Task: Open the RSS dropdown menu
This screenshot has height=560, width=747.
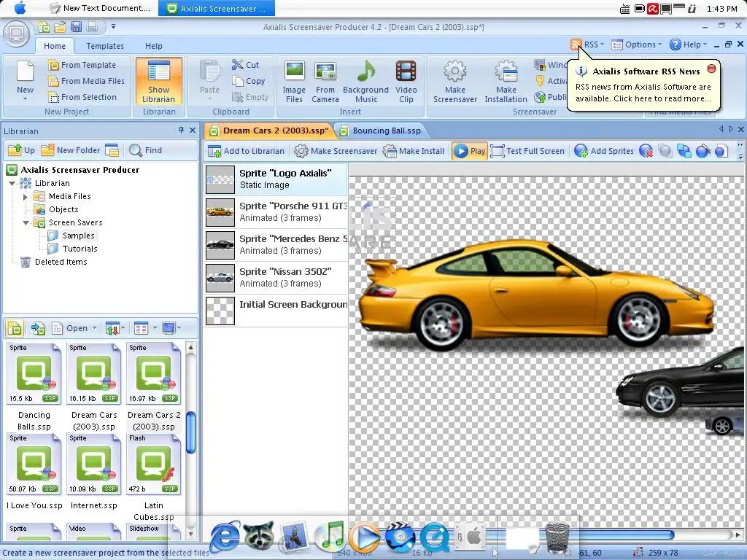Action: pos(587,44)
